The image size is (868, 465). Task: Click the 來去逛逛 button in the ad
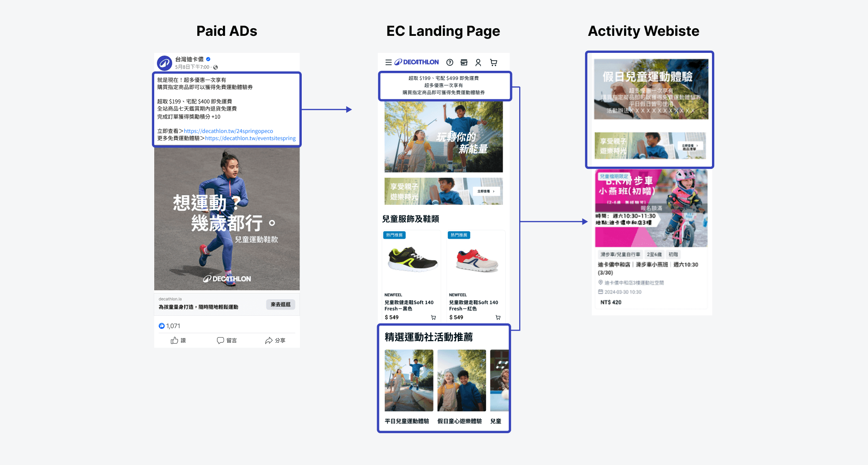tap(281, 305)
